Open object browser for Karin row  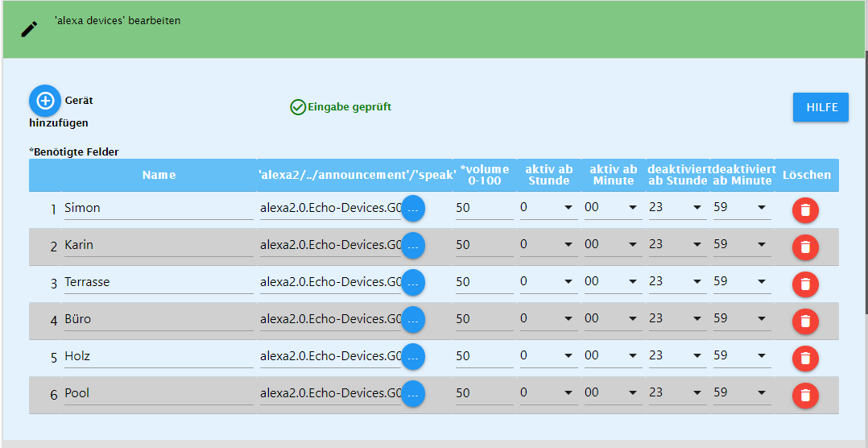(x=413, y=247)
